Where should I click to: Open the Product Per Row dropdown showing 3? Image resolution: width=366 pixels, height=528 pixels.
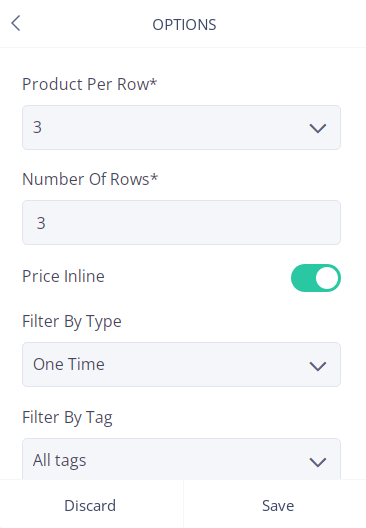pos(181,127)
